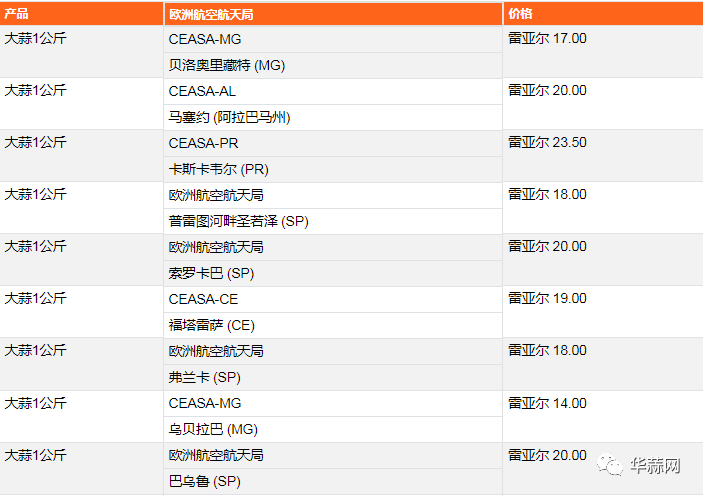Click the 华蒜网 watermark text
This screenshot has height=496, width=703.
pyautogui.click(x=655, y=466)
